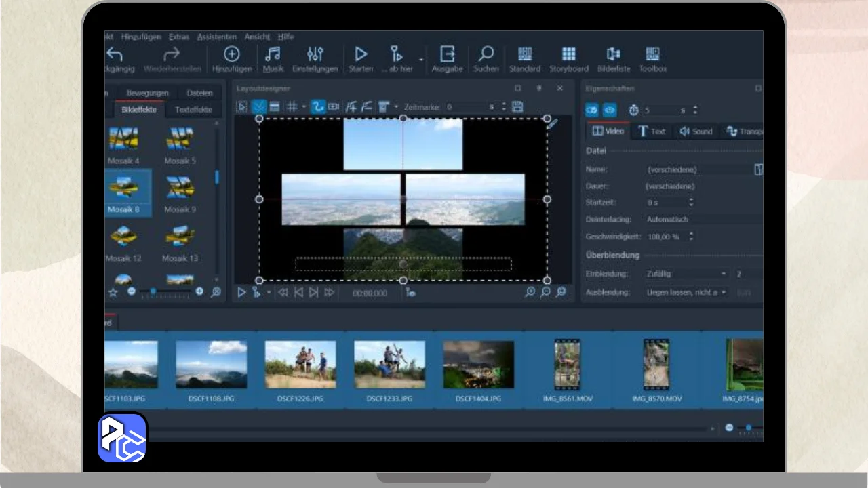Viewport: 868px width, 488px height.
Task: Open the Storyboard view icon
Action: point(569,55)
